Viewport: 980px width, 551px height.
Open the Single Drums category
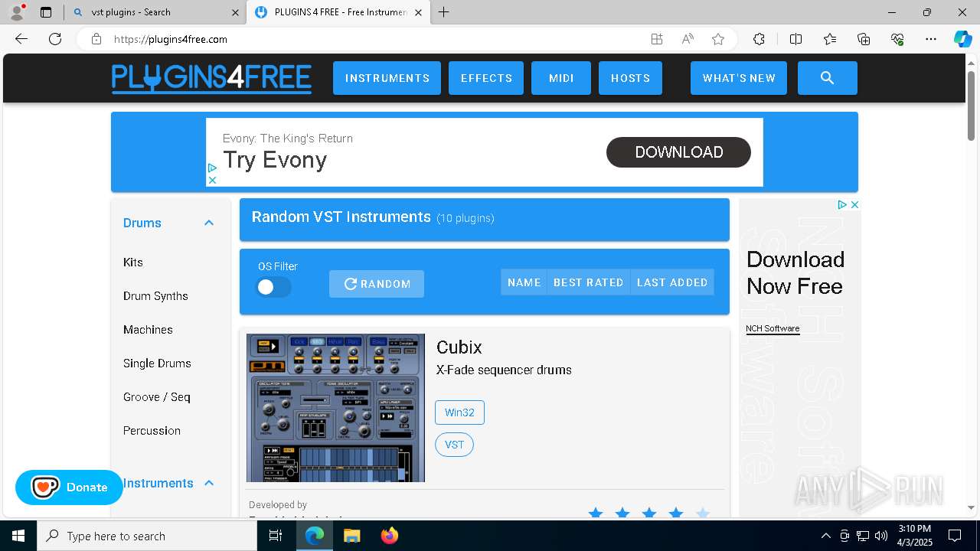click(x=157, y=363)
